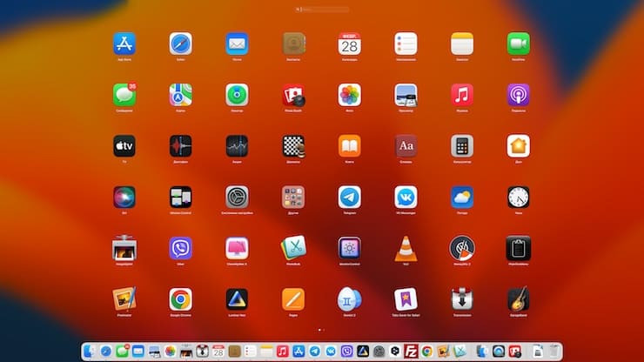Open the Find My app

[237, 95]
